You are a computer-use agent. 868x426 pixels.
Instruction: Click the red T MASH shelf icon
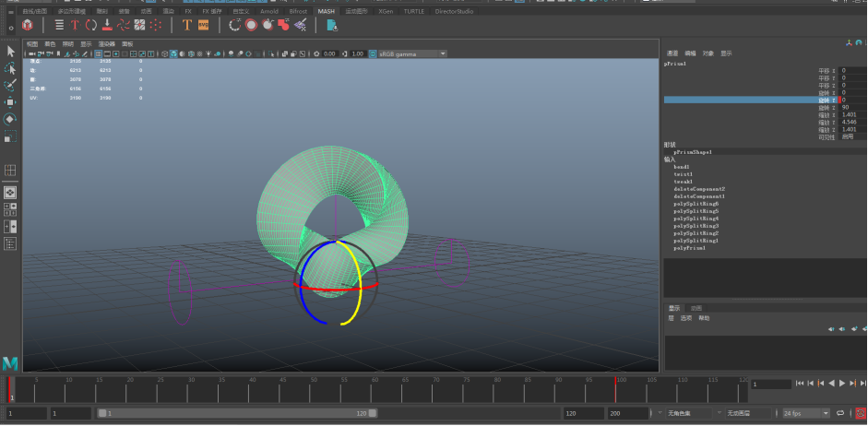click(x=75, y=25)
